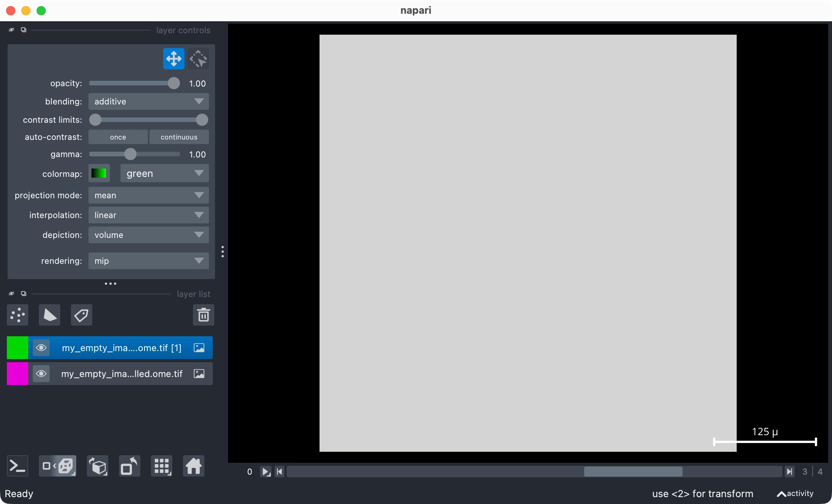Toggle visibility of my_empty_ima...lled.ome.tif layer
Viewport: 832px width, 504px height.
pyautogui.click(x=41, y=374)
